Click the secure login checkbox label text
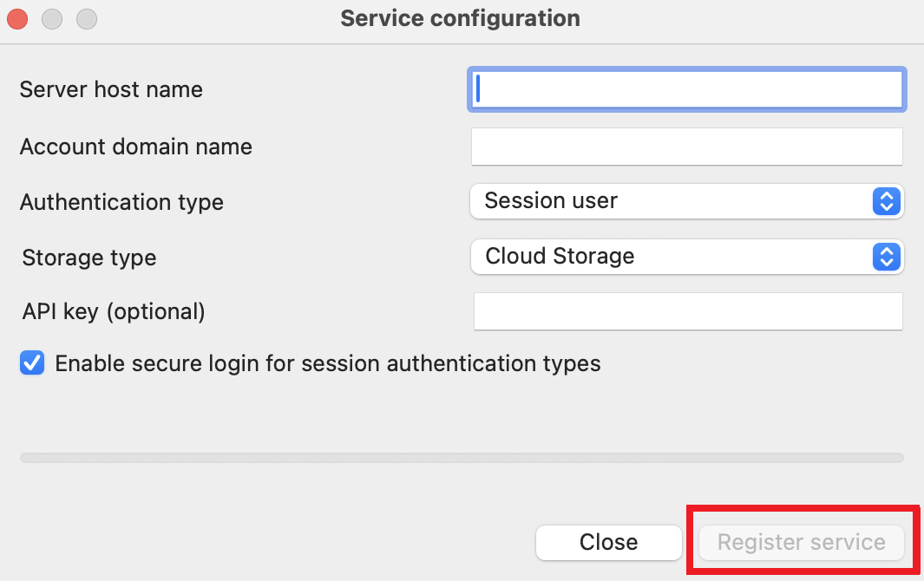Viewport: 924px width, 581px height. tap(327, 362)
